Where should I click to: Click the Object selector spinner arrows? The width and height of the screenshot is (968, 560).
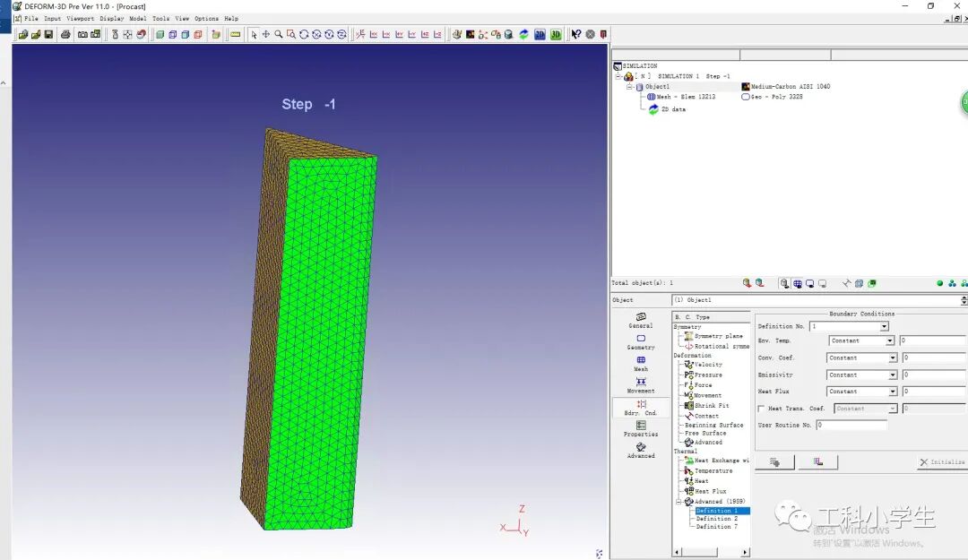964,300
